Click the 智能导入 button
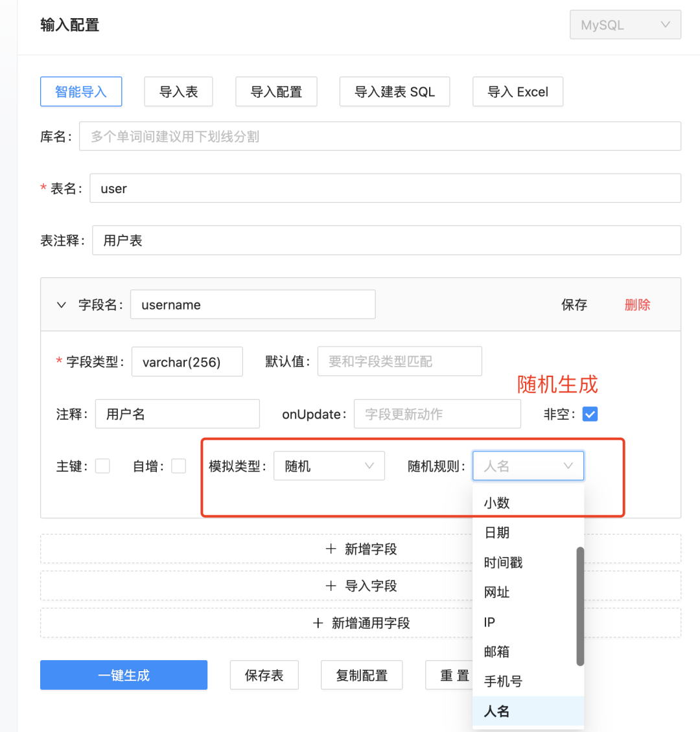The width and height of the screenshot is (700, 732). tap(81, 92)
